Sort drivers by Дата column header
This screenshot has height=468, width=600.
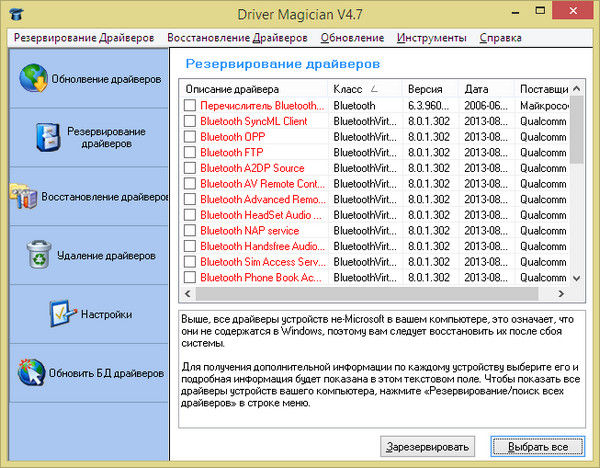click(486, 89)
